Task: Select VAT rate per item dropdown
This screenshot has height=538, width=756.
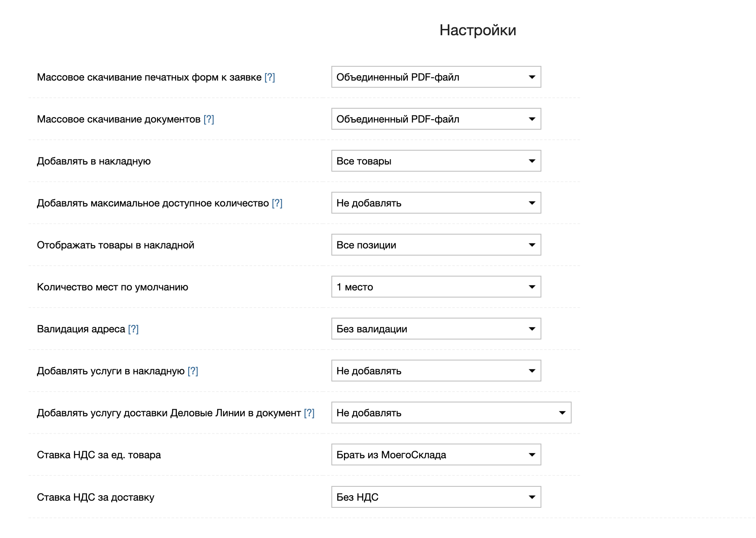Action: point(436,455)
